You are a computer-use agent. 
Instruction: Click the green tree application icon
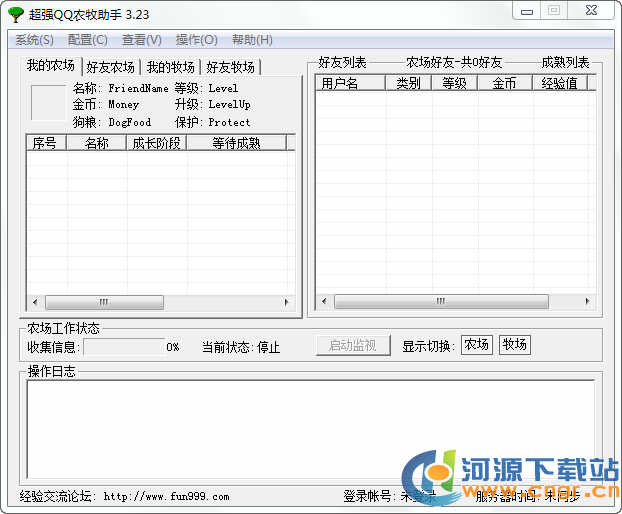tap(16, 14)
